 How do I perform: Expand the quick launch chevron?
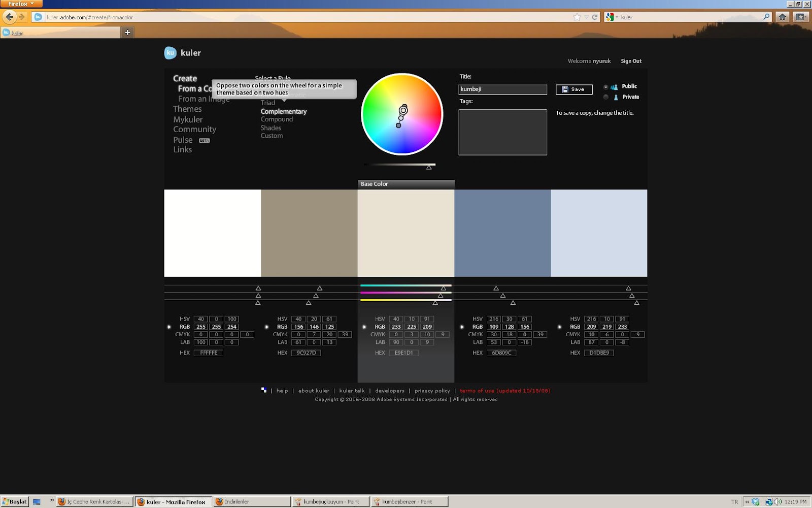coord(52,500)
